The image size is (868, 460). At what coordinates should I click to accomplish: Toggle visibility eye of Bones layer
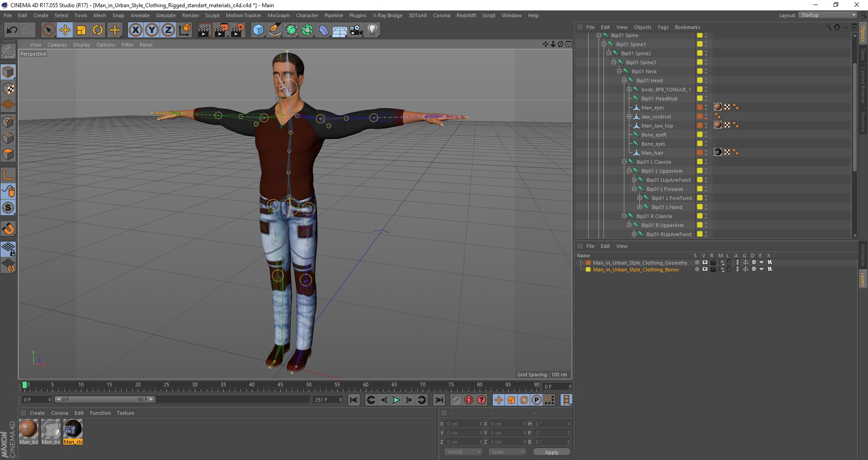coord(704,269)
